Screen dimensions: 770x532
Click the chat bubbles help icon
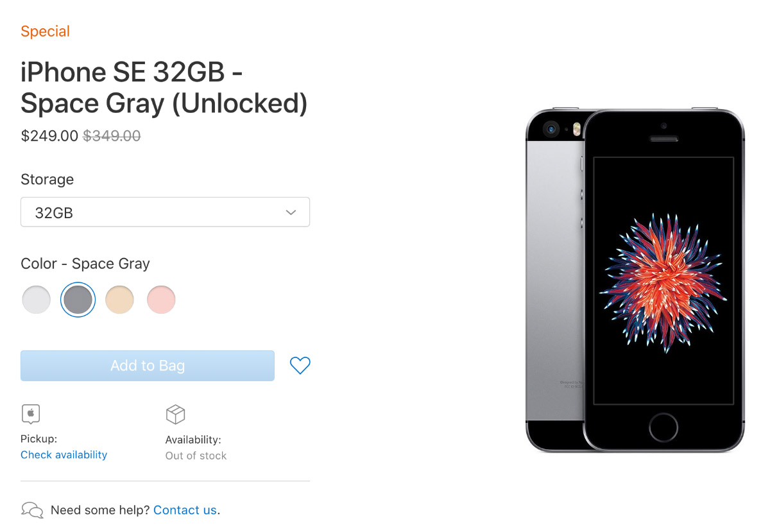[32, 510]
